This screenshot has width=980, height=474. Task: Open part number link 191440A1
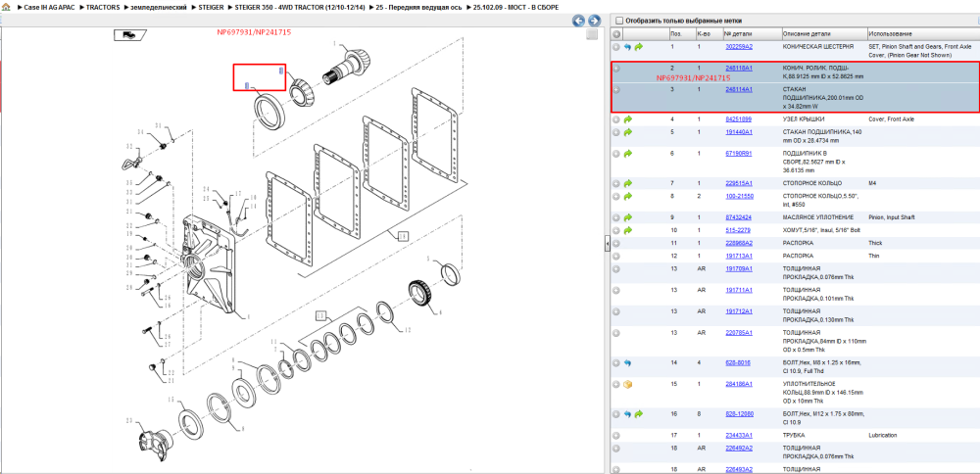click(739, 132)
